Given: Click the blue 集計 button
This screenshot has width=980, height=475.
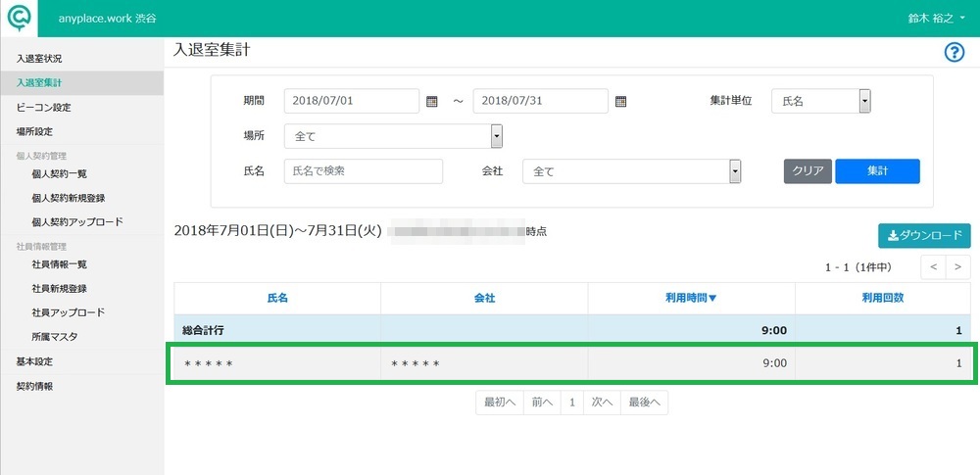Looking at the screenshot, I should [877, 171].
